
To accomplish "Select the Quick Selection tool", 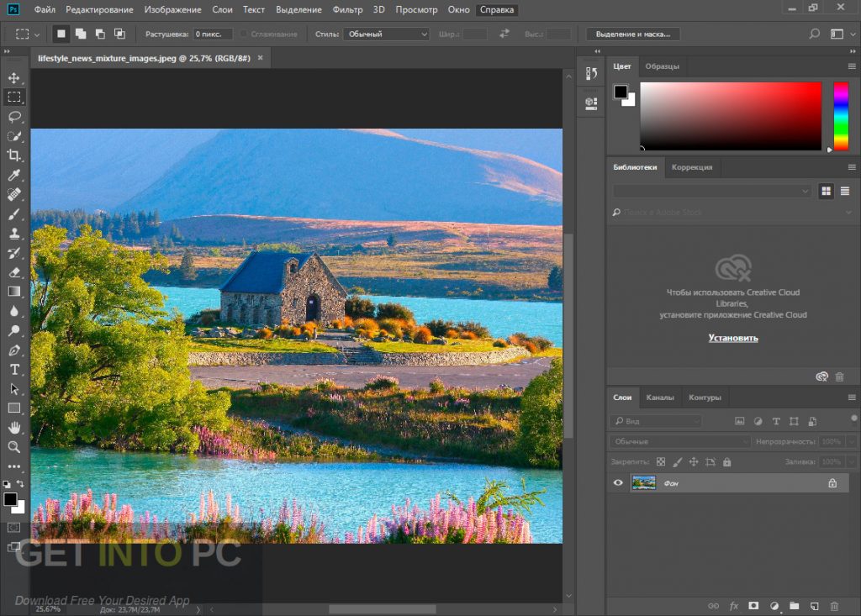I will [x=14, y=136].
